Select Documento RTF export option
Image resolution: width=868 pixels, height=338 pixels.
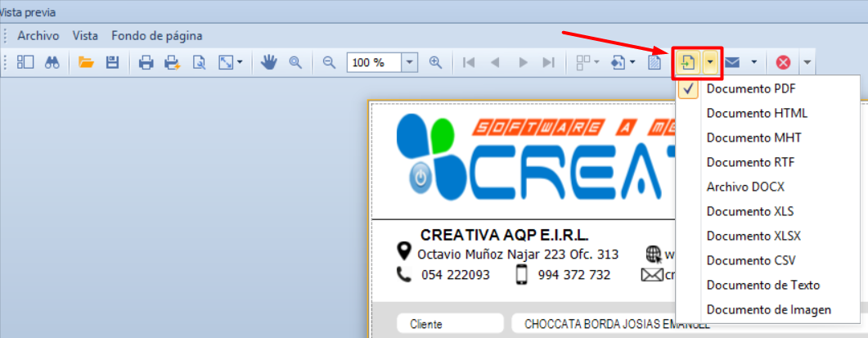(x=768, y=162)
